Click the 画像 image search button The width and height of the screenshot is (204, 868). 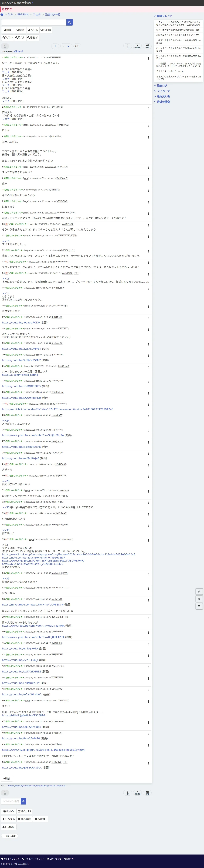click(x=7, y=30)
